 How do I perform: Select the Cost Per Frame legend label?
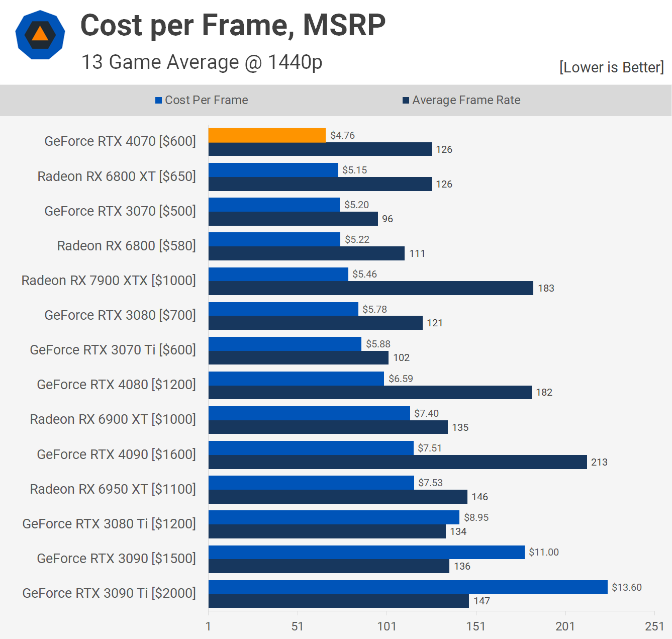(x=206, y=100)
